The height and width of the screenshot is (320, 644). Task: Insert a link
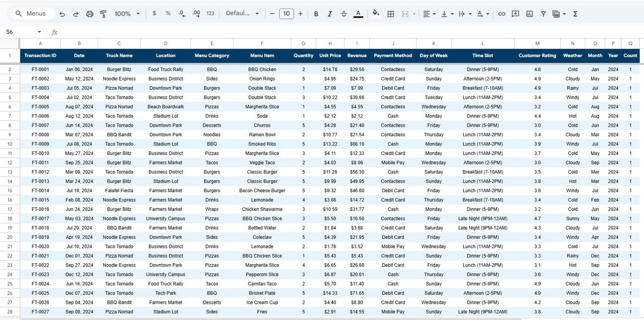[502, 14]
